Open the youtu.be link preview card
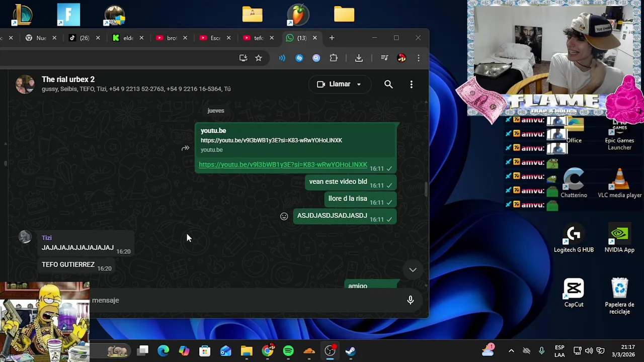The height and width of the screenshot is (362, 644). click(295, 140)
